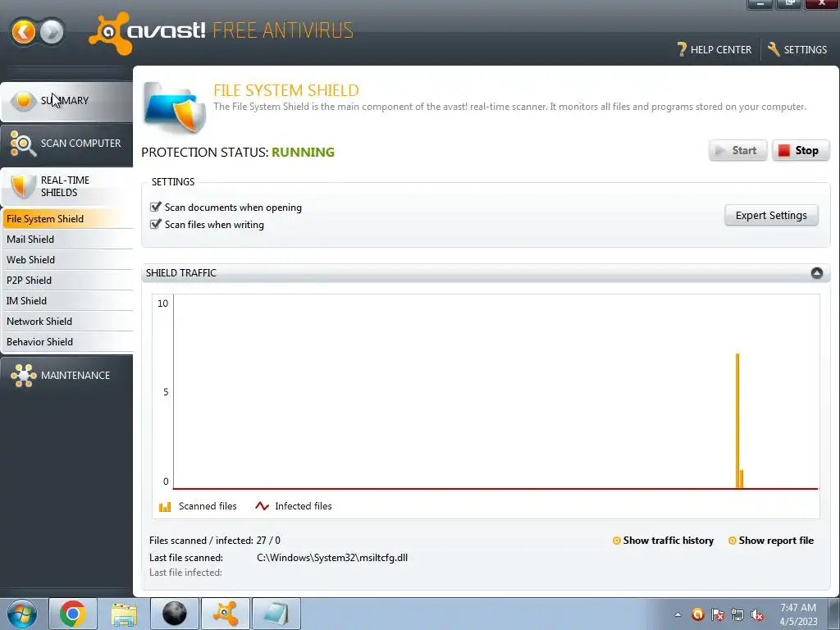Click the Scanned files legend icon
The height and width of the screenshot is (630, 840).
165,506
